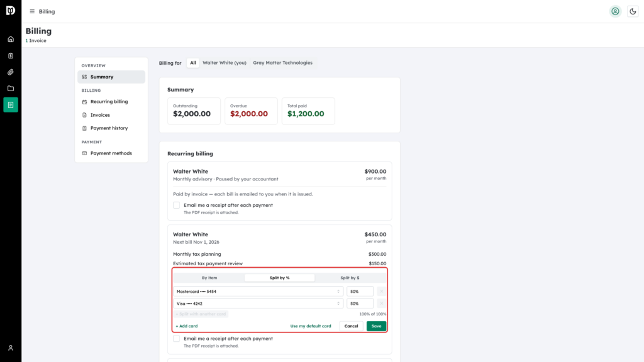Switch to dark mode with the moon icon

pyautogui.click(x=633, y=11)
